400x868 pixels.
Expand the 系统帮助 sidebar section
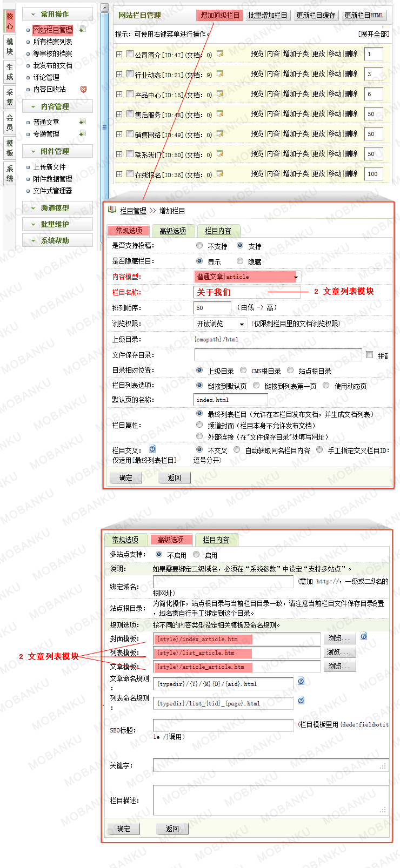[x=57, y=240]
